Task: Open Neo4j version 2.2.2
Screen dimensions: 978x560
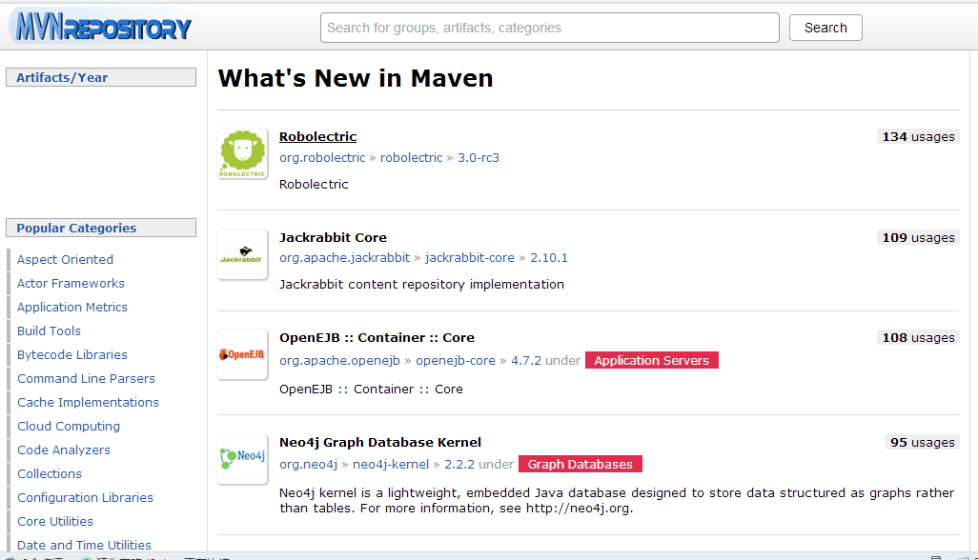Action: (459, 464)
